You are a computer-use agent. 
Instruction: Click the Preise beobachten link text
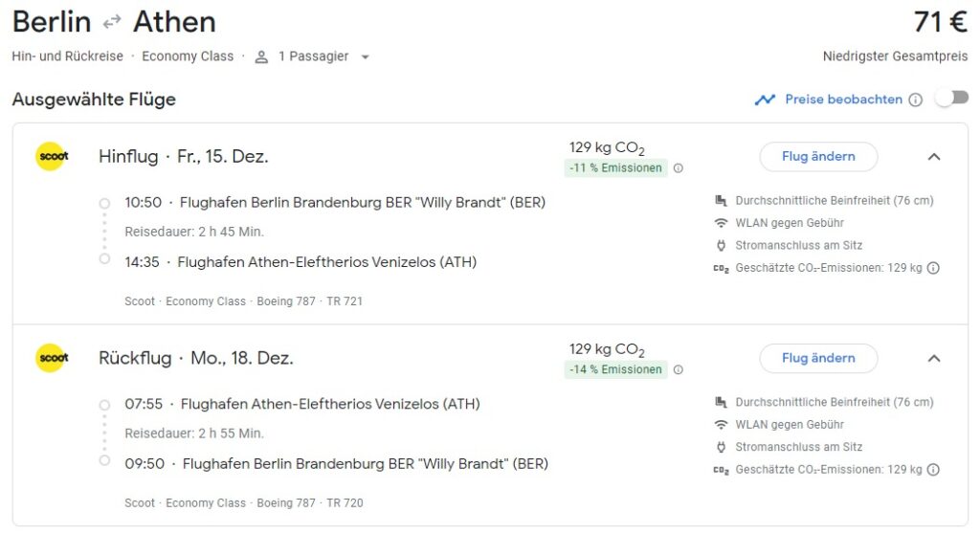(843, 100)
